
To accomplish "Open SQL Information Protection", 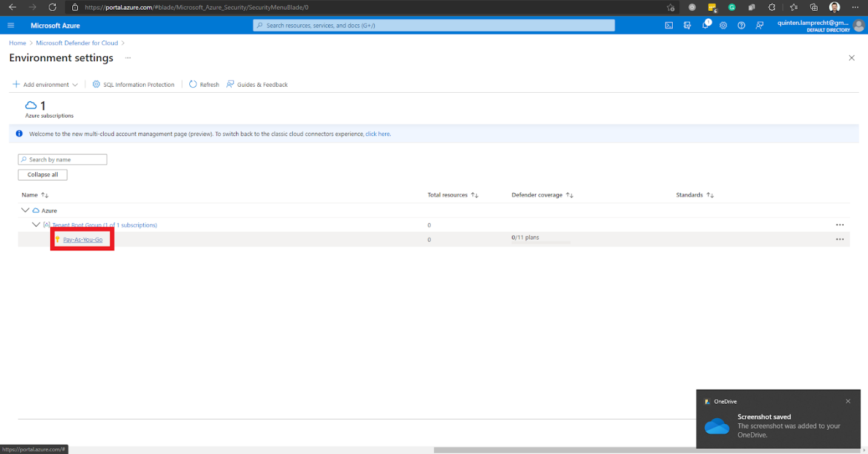I will coord(133,84).
